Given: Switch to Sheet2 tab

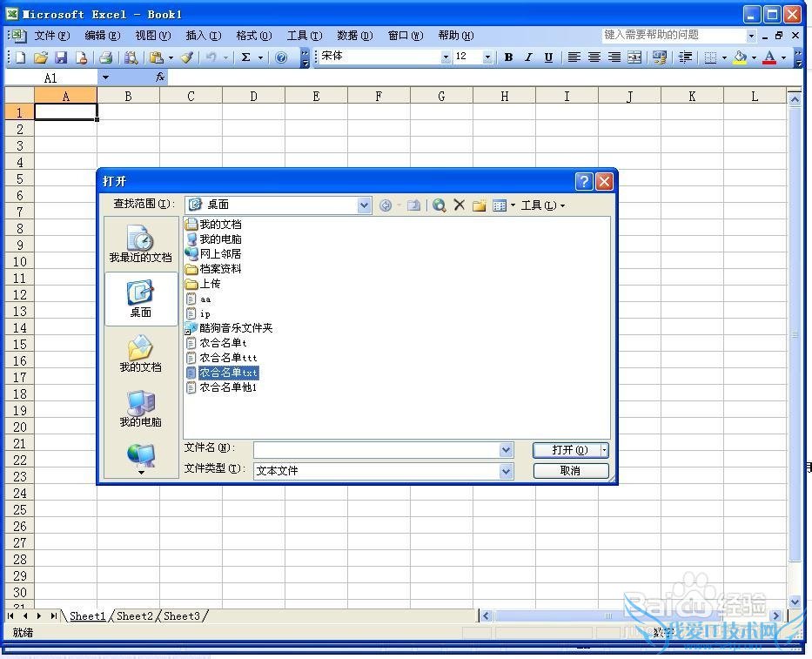Looking at the screenshot, I should (135, 616).
